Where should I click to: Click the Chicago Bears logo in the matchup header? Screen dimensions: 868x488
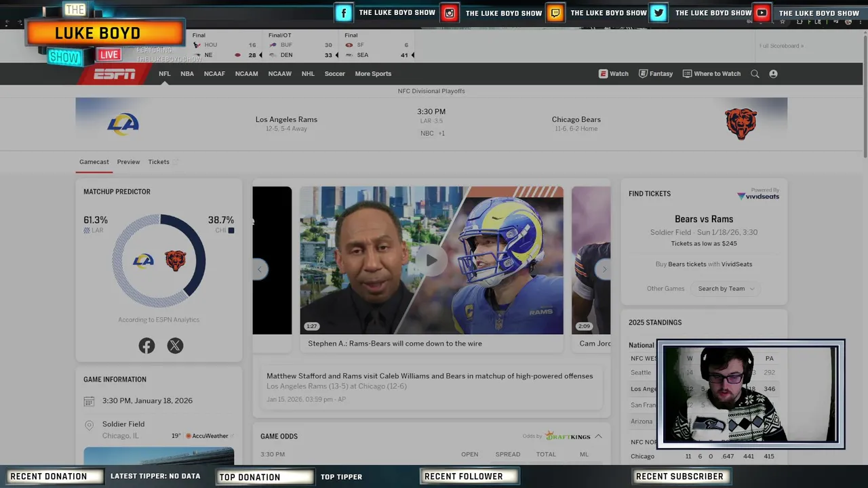coord(741,124)
